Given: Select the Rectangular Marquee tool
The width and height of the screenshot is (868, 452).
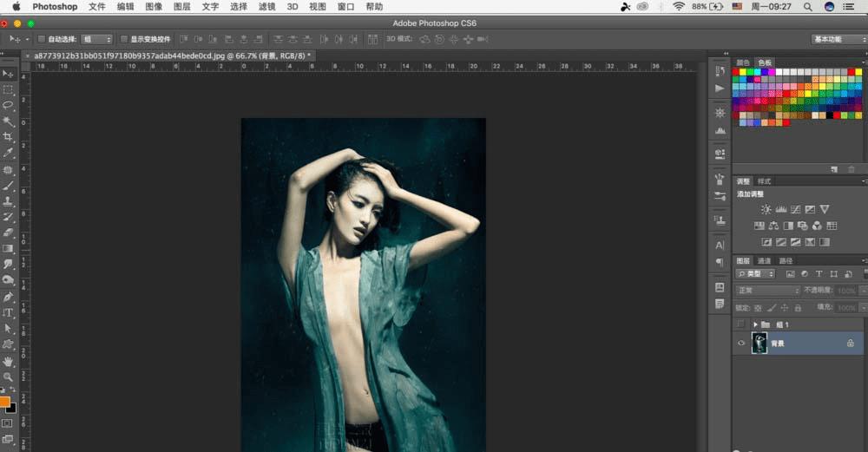Looking at the screenshot, I should (8, 89).
